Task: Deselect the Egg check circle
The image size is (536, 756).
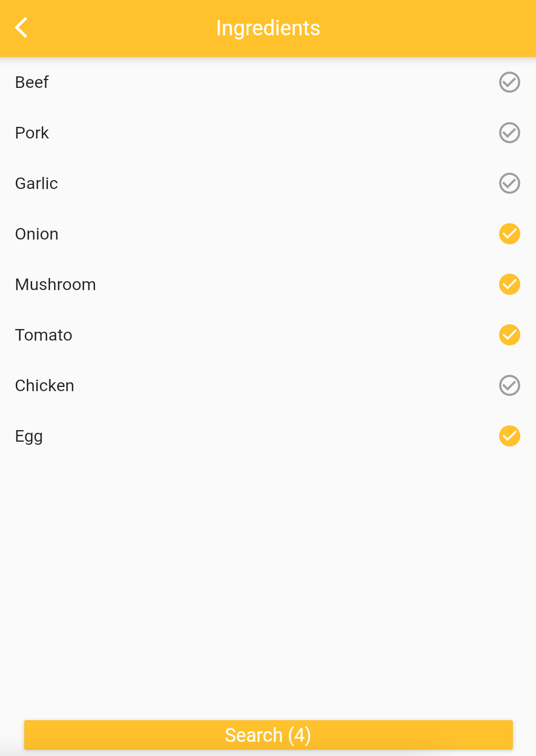Action: point(509,436)
